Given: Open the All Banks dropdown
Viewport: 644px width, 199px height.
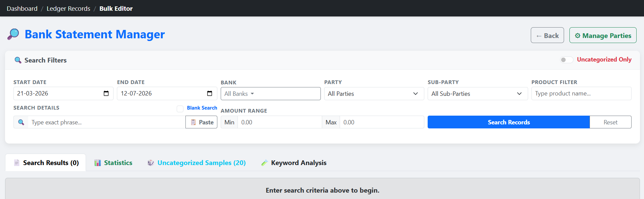Looking at the screenshot, I should tap(270, 94).
